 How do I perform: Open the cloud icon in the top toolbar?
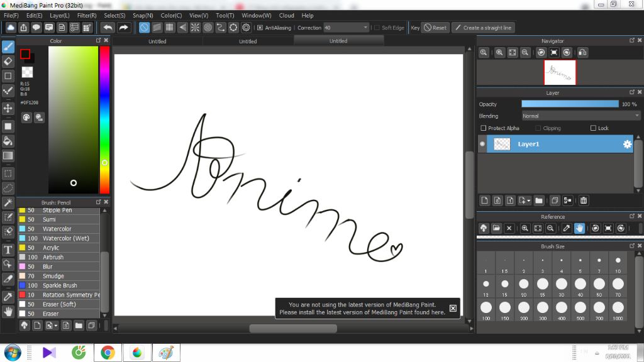[11, 28]
